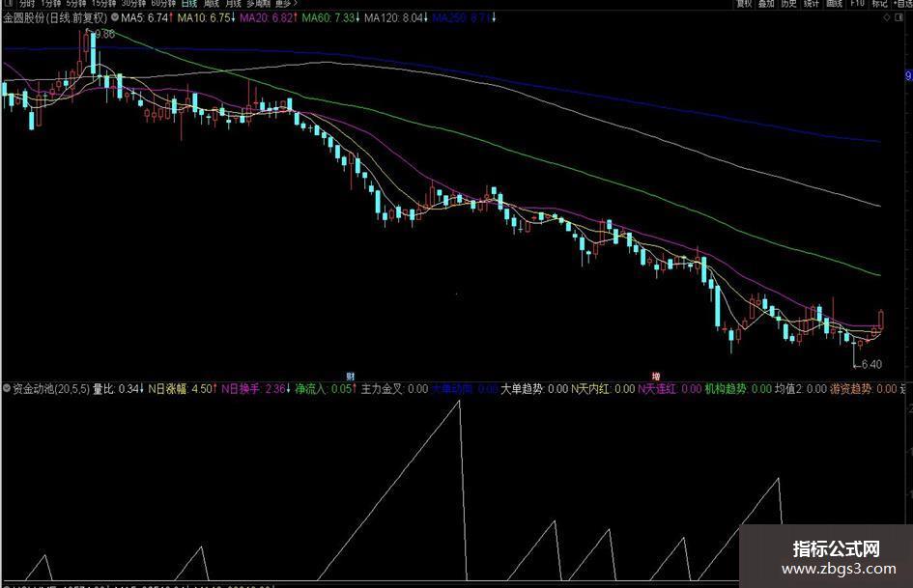Open the 资金动池 indicator settings round icon
The image size is (913, 588).
click(x=7, y=388)
